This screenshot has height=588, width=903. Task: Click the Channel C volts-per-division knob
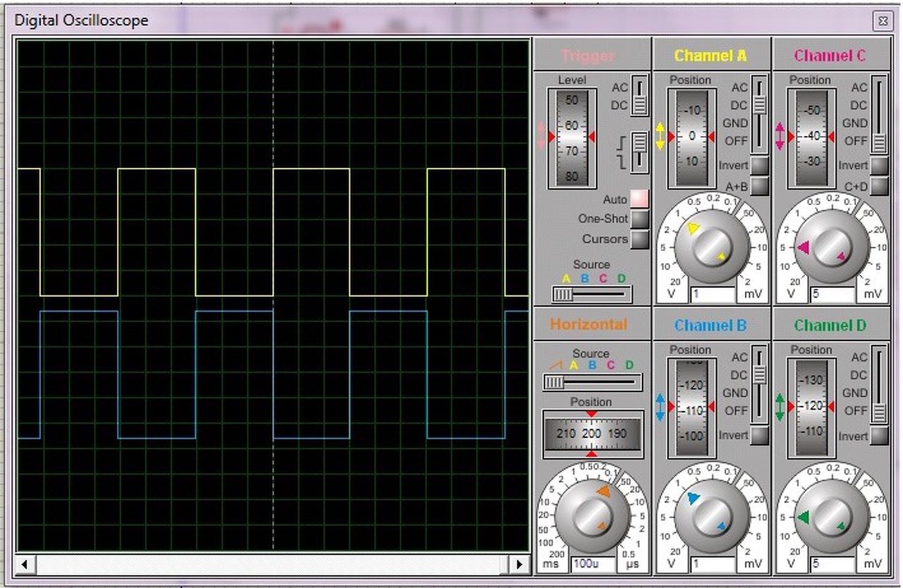click(830, 247)
